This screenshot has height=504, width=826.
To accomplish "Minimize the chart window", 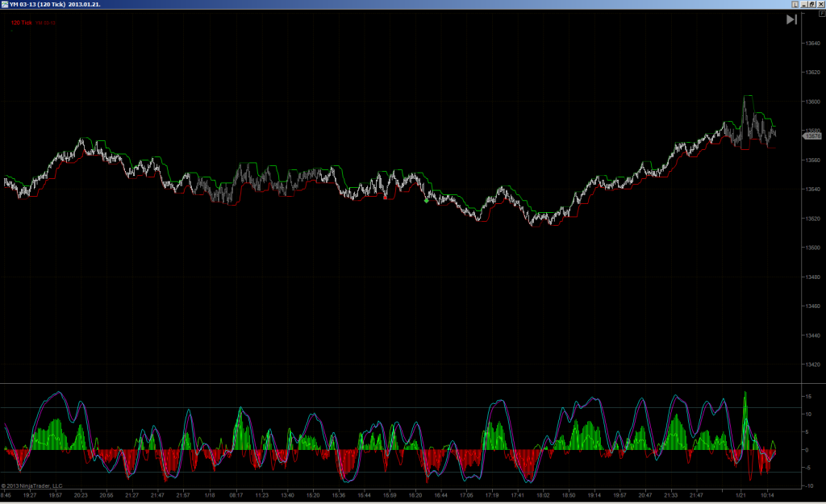I will pyautogui.click(x=804, y=4).
